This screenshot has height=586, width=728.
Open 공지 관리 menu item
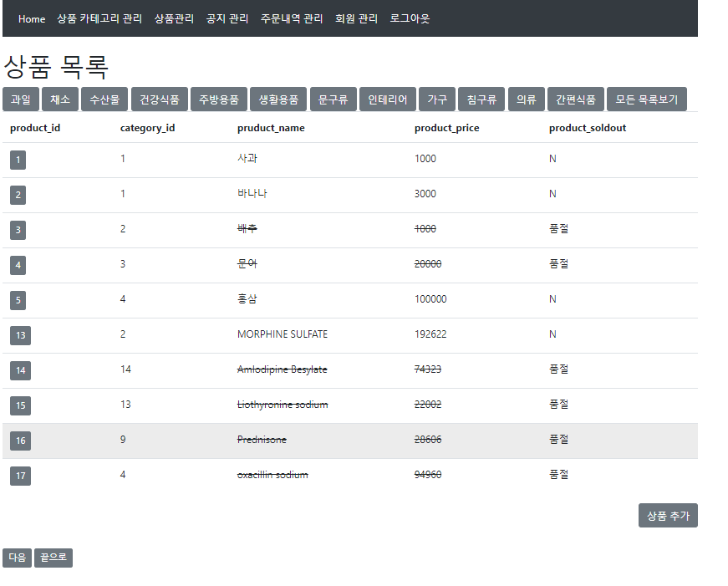click(x=227, y=18)
